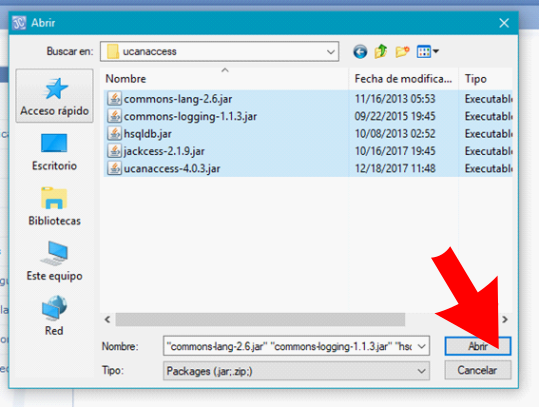Open the view menu icon dropdown

coord(428,52)
